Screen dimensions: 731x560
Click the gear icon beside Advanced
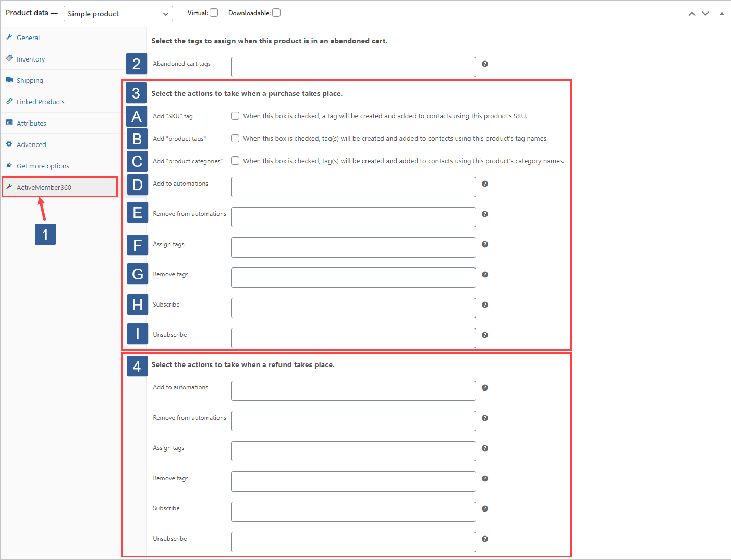coord(9,144)
